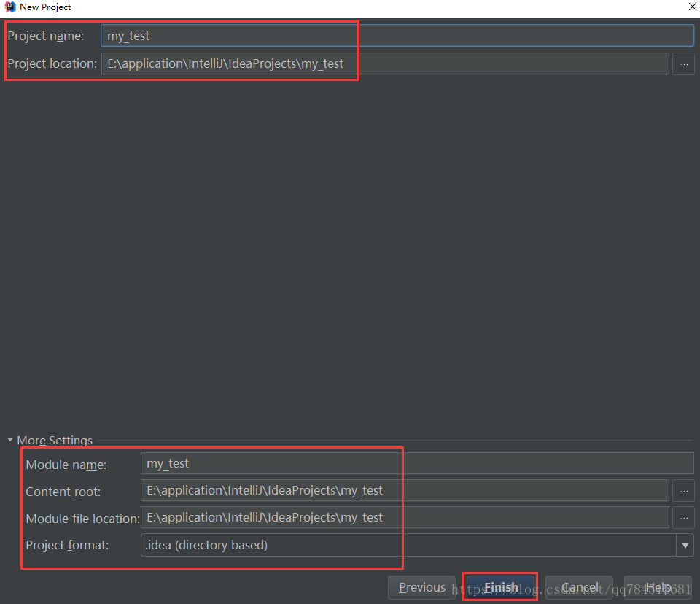Click Finish to create the project
Screen dimensions: 700x604
pyautogui.click(x=500, y=587)
